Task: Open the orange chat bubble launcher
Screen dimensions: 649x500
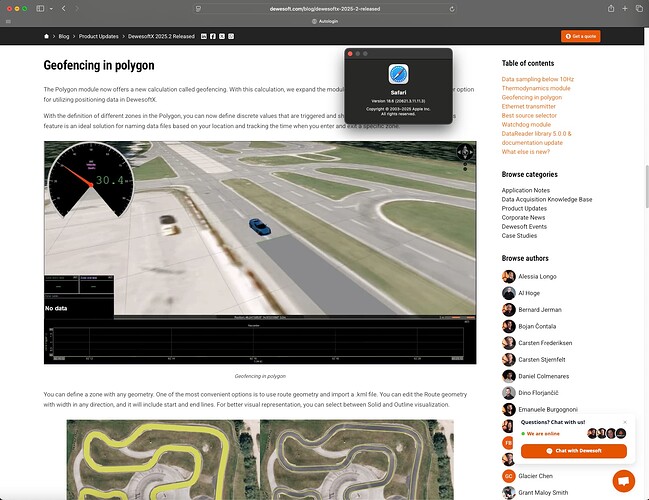Action: 623,481
